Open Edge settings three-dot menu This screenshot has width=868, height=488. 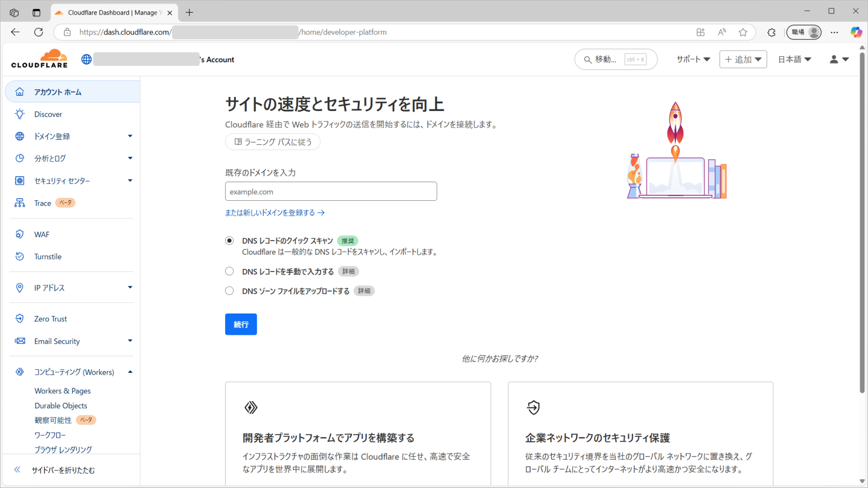pos(834,32)
